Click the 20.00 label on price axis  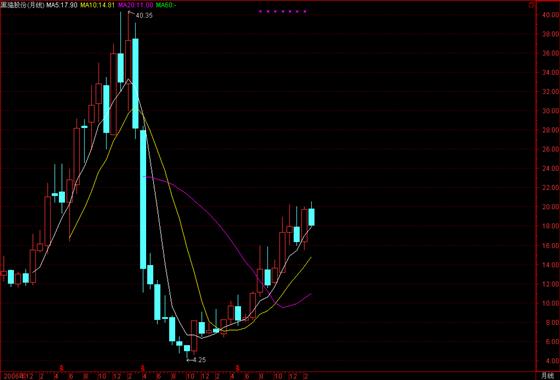tap(550, 207)
